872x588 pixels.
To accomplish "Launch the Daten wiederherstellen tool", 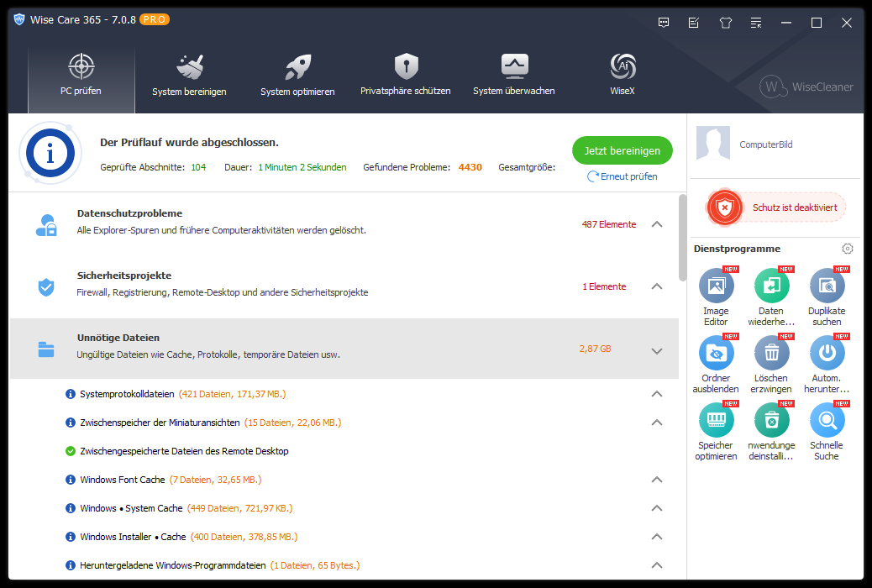I will pyautogui.click(x=771, y=297).
